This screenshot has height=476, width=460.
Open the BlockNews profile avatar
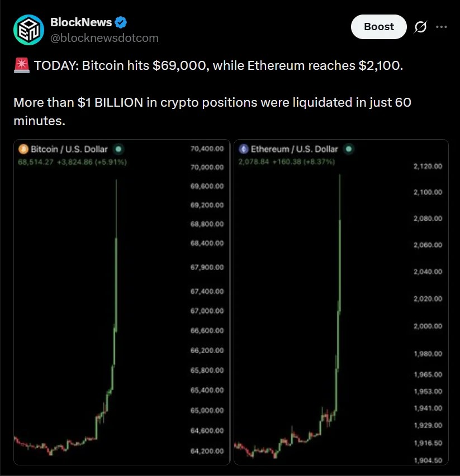coord(29,30)
